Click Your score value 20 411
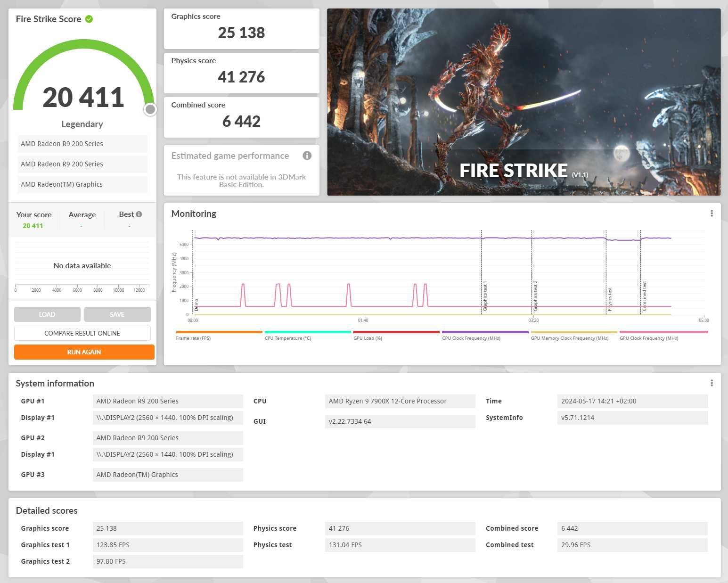The height and width of the screenshot is (583, 728). [x=33, y=226]
